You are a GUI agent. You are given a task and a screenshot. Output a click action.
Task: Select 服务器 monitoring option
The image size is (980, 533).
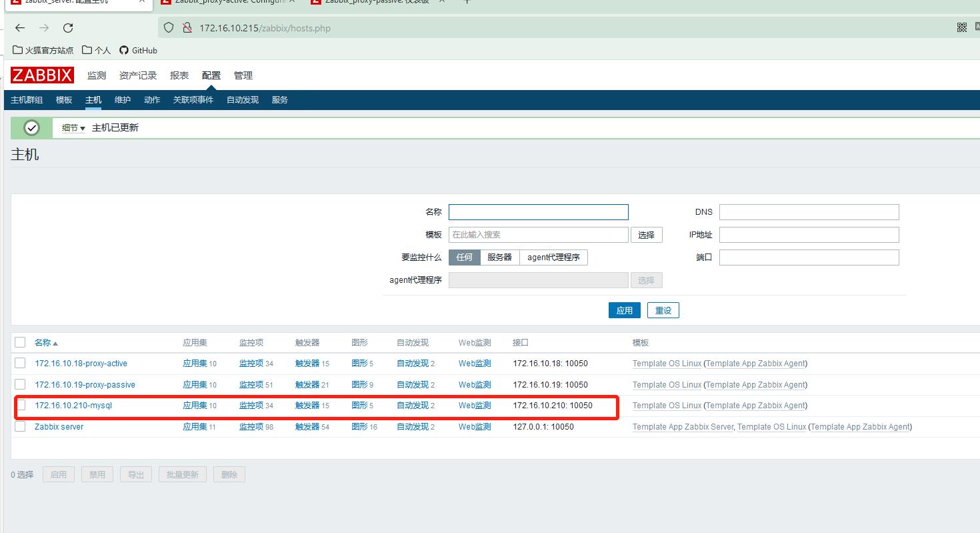coord(500,257)
